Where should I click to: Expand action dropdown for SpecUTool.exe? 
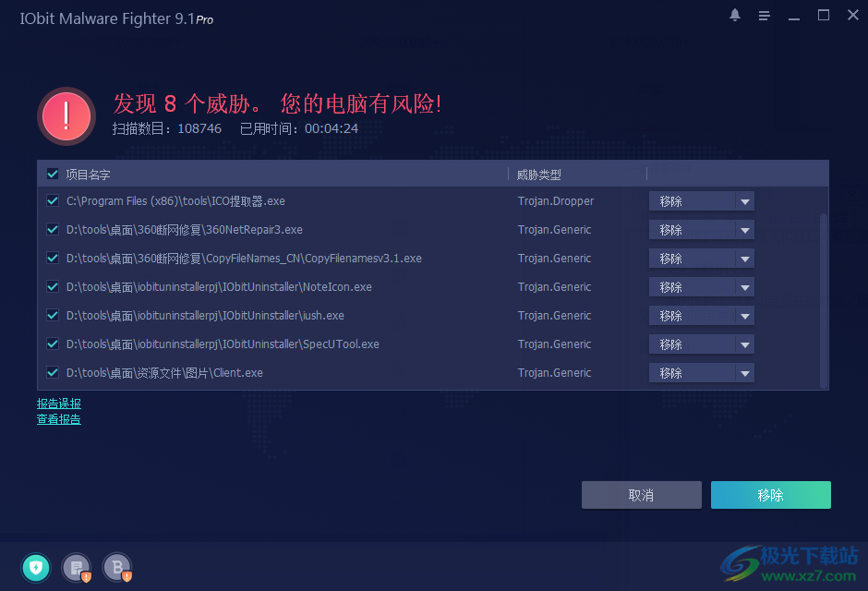[744, 344]
